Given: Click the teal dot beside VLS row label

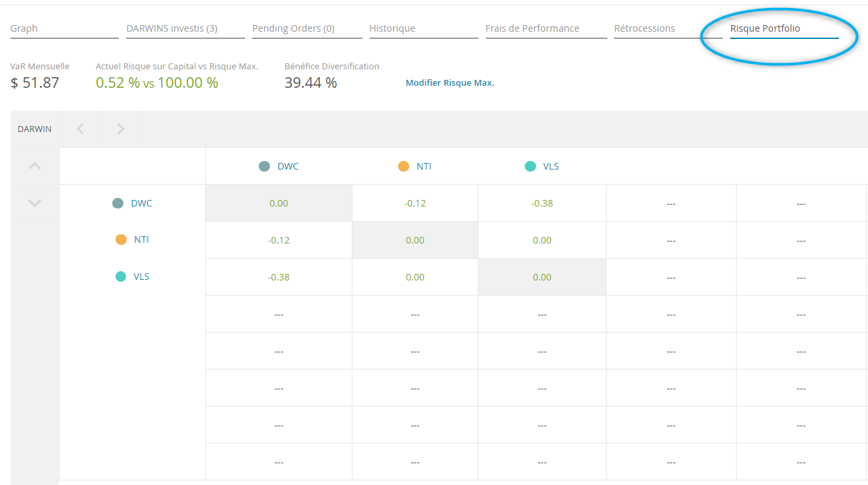Looking at the screenshot, I should (x=121, y=276).
